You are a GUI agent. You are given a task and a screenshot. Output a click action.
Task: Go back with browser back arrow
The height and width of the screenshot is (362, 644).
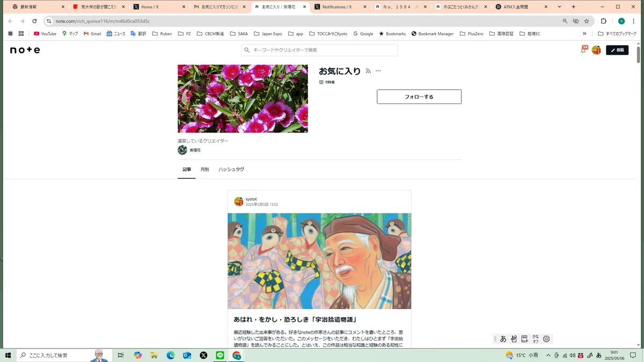pyautogui.click(x=10, y=21)
